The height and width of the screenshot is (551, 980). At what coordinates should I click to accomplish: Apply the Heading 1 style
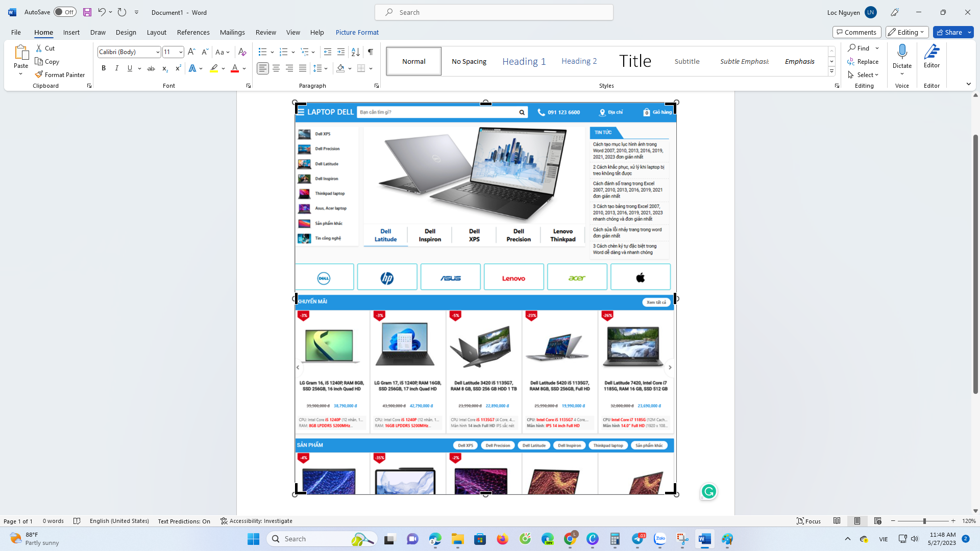pyautogui.click(x=524, y=61)
